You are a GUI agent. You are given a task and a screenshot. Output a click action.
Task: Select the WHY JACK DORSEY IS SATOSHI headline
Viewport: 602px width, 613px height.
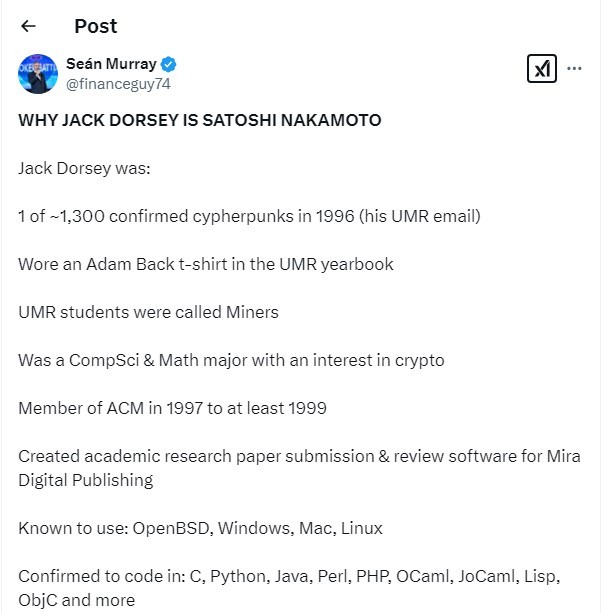200,120
